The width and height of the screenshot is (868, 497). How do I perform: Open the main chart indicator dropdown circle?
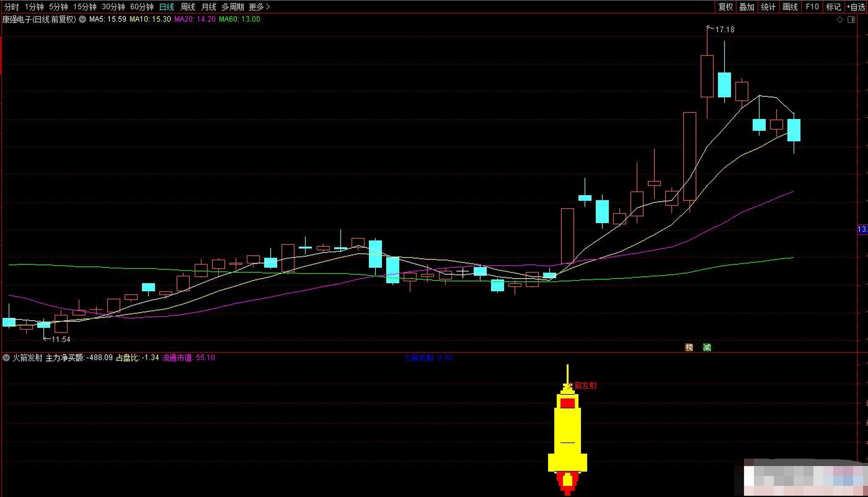[82, 19]
